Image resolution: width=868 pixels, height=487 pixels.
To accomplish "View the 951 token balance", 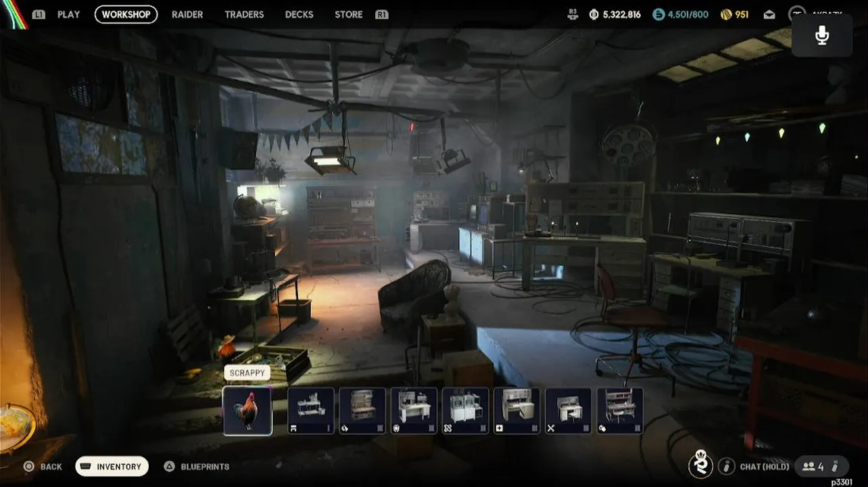I will (x=742, y=14).
